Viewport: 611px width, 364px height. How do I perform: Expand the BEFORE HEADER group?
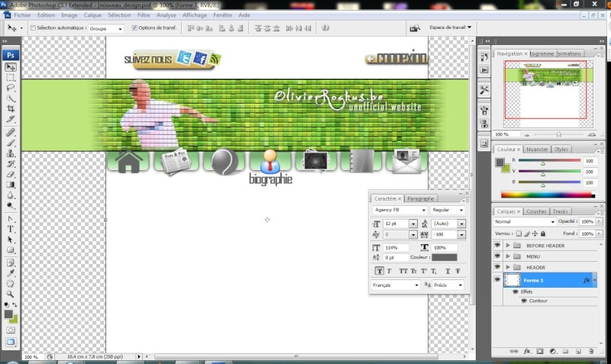point(508,245)
